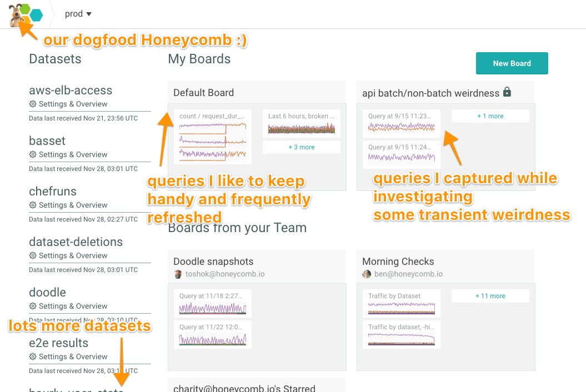Click lock icon on api batch board
Image resolution: width=586 pixels, height=392 pixels.
tap(507, 92)
